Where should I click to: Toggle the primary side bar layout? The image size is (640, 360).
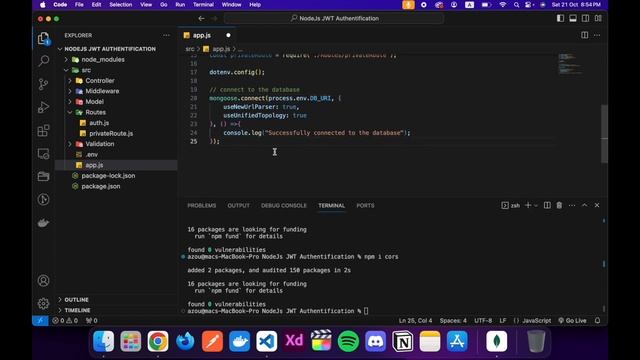coord(560,18)
